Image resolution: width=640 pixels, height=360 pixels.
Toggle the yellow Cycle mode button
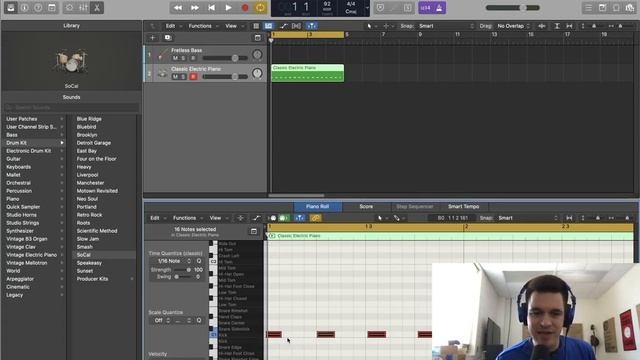pos(260,8)
